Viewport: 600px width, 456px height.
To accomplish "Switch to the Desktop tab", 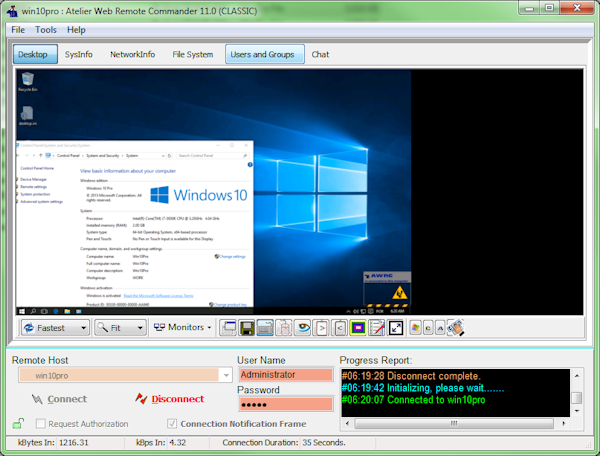I will coord(36,54).
